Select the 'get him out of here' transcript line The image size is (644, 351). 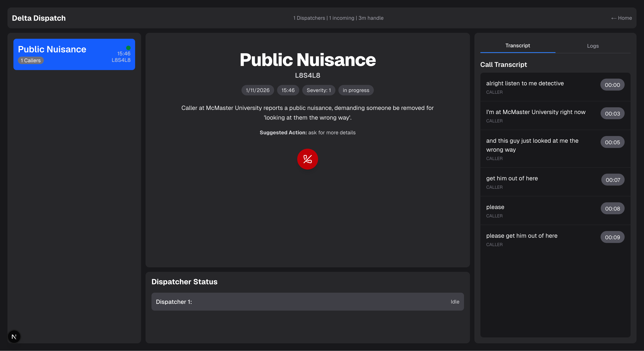512,178
